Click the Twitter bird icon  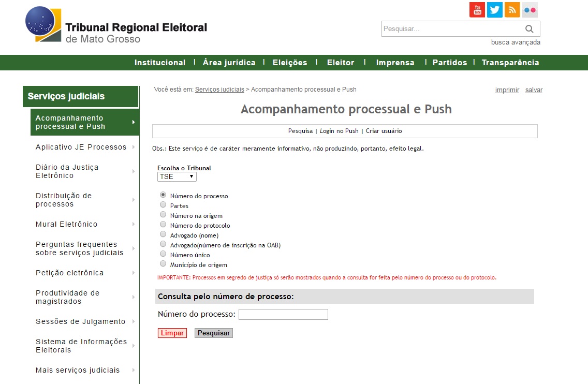click(x=495, y=10)
